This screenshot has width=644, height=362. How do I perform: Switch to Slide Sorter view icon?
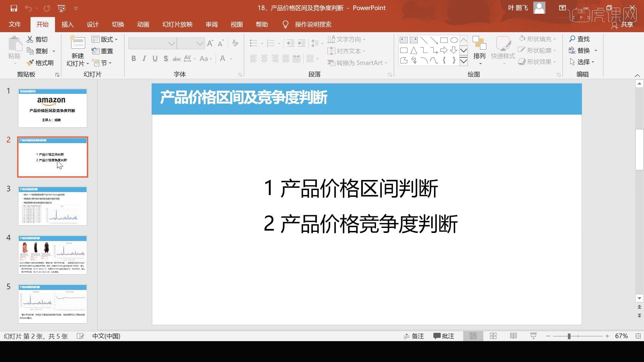493,336
